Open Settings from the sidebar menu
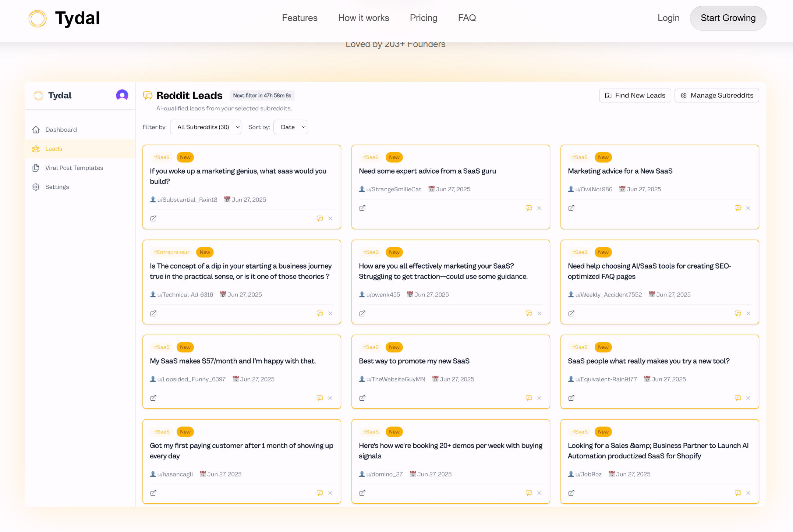The image size is (793, 532). [x=80, y=187]
